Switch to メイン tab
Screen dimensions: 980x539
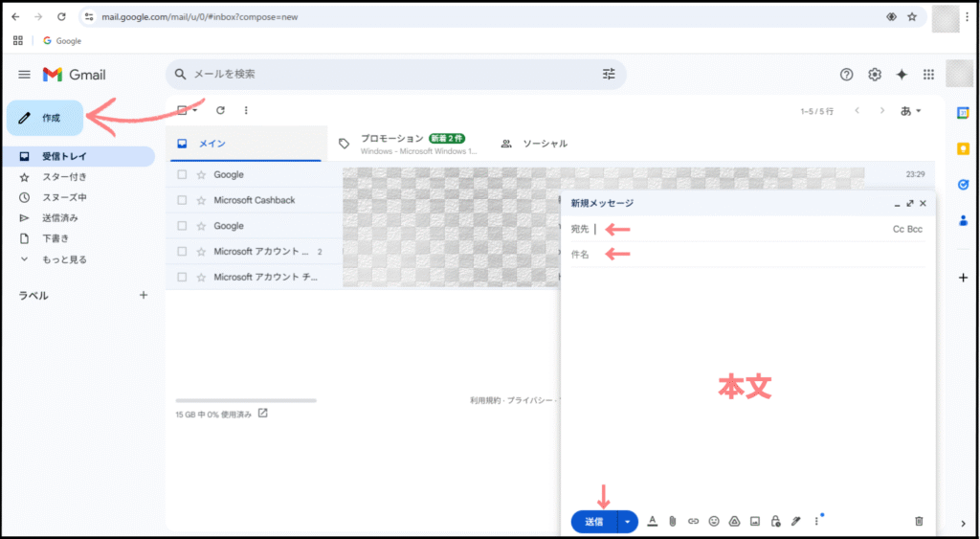point(246,144)
